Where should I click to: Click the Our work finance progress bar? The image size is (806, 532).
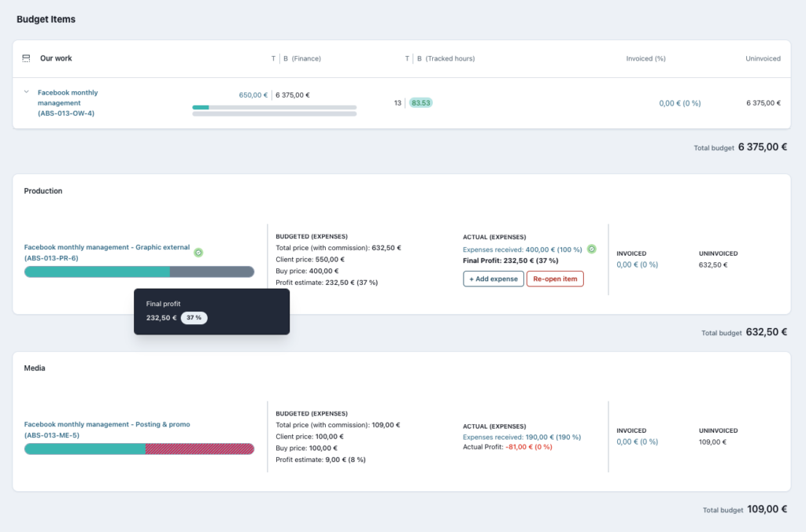275,108
